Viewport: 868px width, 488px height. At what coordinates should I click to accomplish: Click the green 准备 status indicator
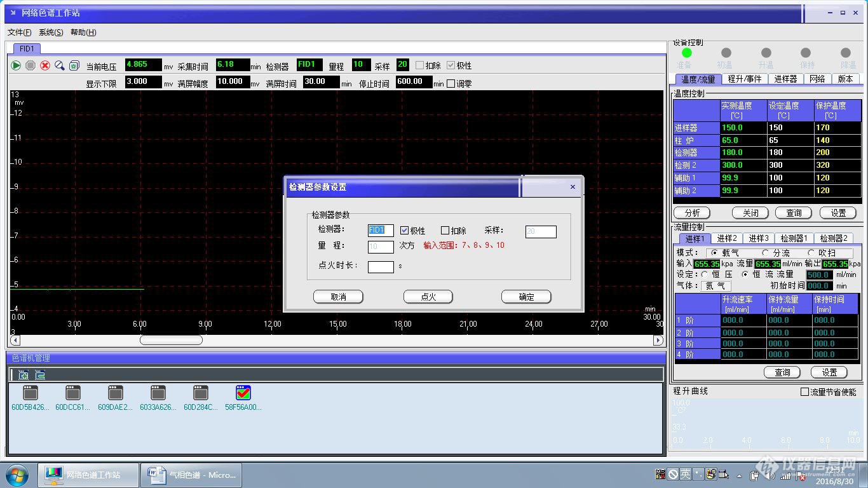pyautogui.click(x=686, y=53)
